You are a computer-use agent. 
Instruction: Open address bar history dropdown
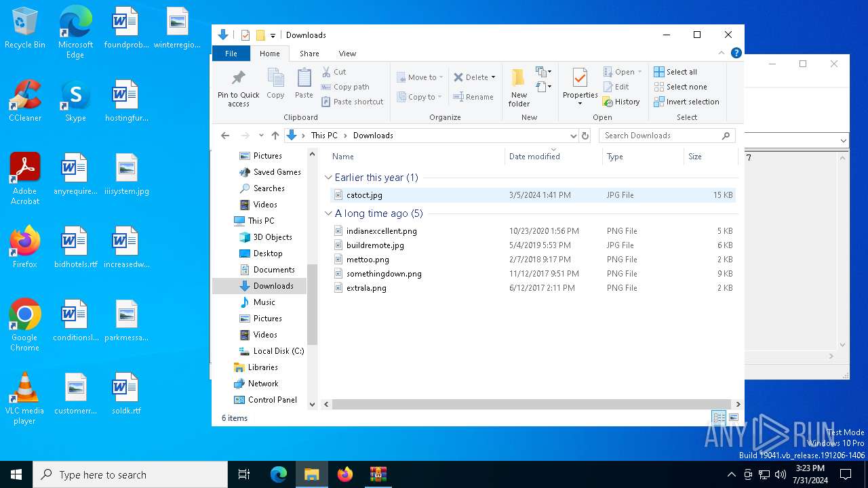(574, 136)
